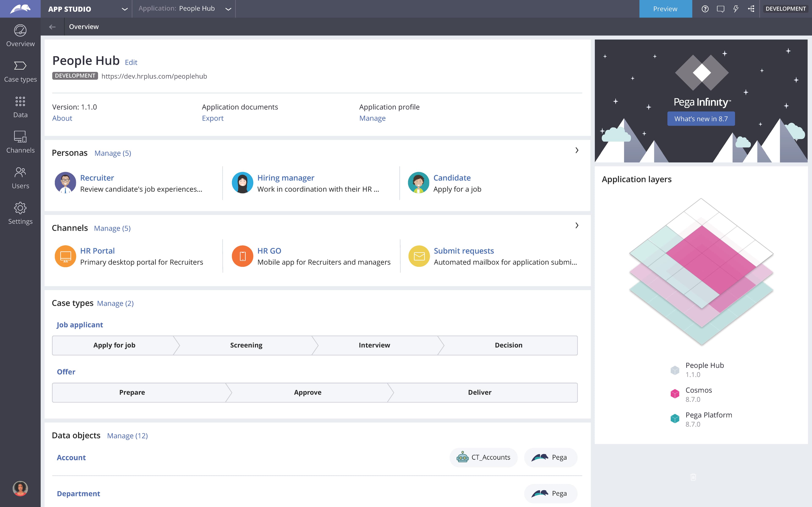Open the feedback chat icon
Viewport: 812px width, 507px height.
pyautogui.click(x=720, y=9)
